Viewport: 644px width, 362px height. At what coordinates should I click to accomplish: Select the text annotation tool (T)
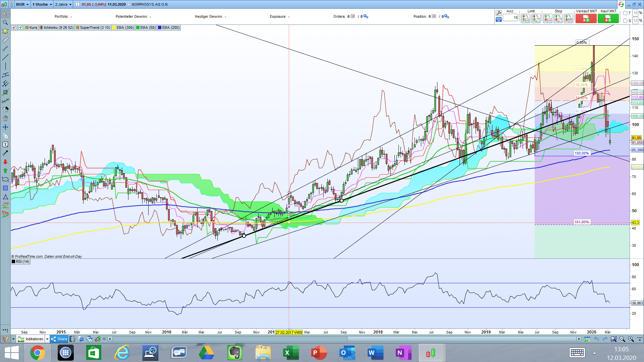click(x=5, y=144)
